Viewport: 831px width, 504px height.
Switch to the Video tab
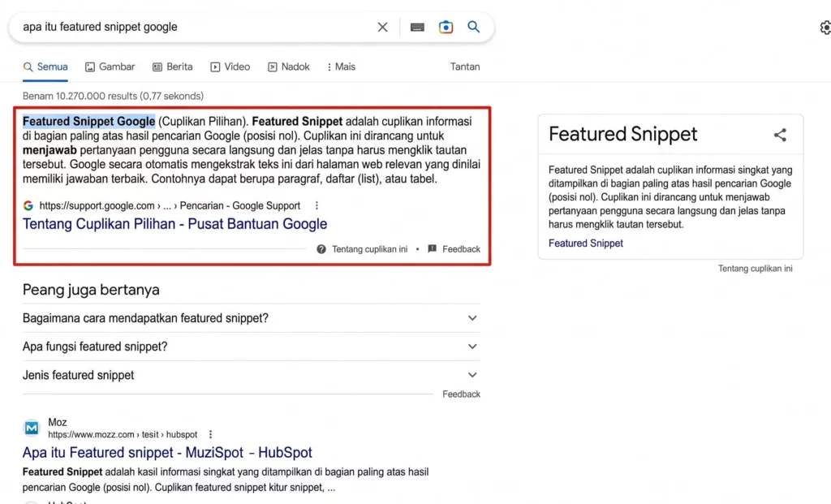click(230, 67)
